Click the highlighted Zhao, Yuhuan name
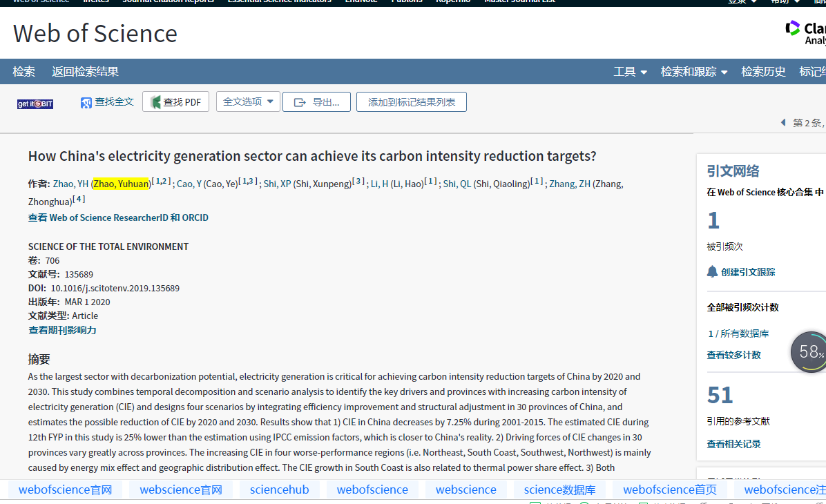 click(x=121, y=184)
